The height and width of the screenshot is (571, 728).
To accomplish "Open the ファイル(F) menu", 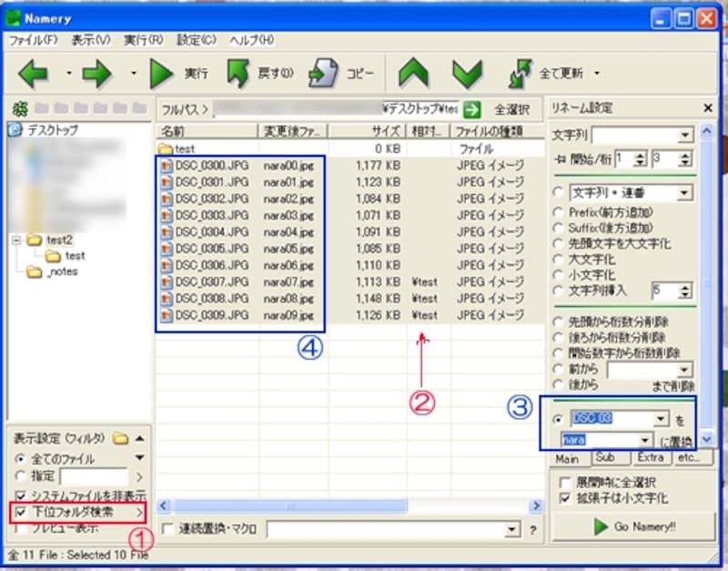I will click(x=33, y=40).
